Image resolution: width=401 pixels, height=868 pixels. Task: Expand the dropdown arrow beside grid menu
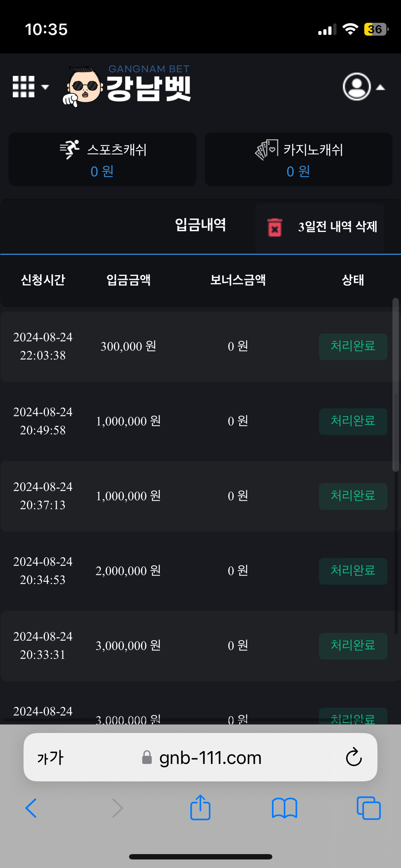point(45,87)
